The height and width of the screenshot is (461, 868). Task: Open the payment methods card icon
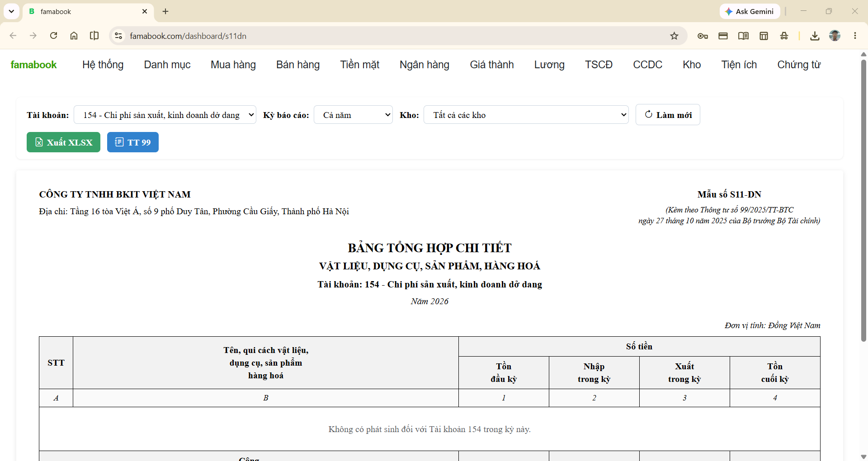[x=723, y=36]
